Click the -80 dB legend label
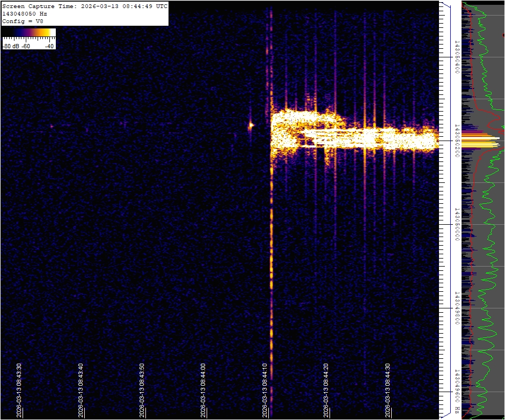The image size is (505, 420). pyautogui.click(x=10, y=46)
